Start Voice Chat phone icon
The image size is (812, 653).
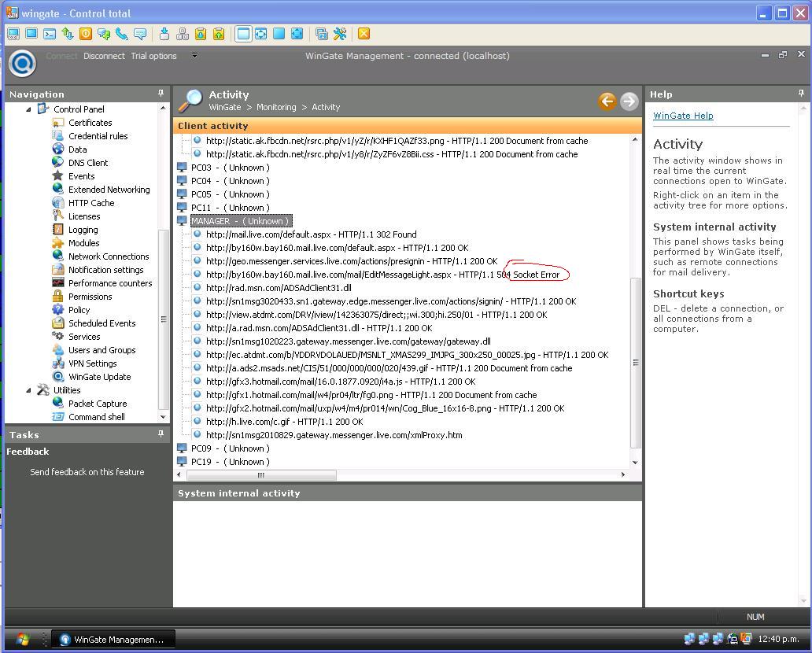coord(122,34)
